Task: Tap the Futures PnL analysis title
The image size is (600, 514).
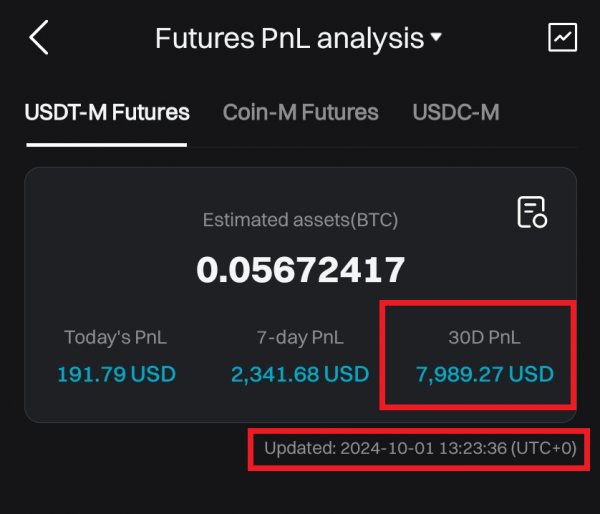Action: 289,39
